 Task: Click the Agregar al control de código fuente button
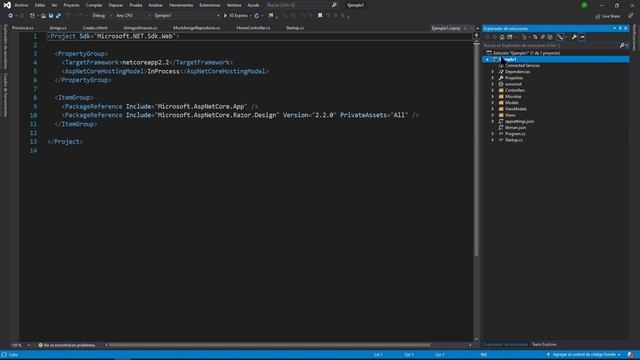(x=584, y=355)
